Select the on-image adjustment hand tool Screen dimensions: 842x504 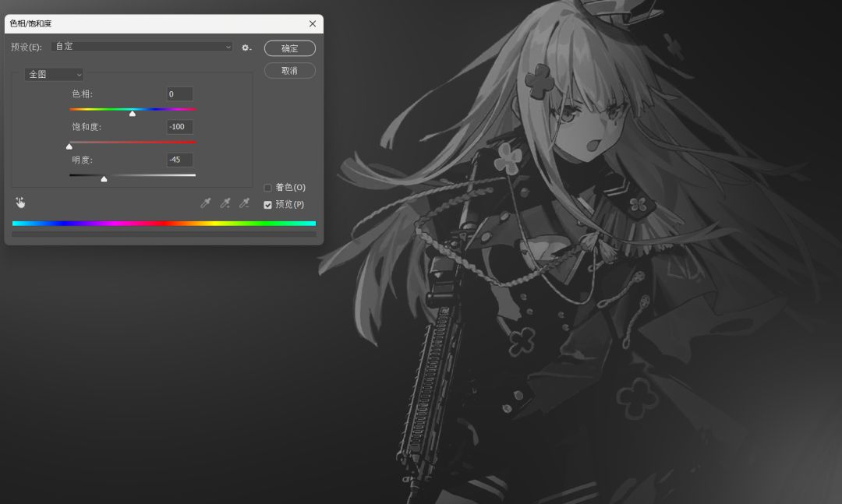tap(20, 203)
